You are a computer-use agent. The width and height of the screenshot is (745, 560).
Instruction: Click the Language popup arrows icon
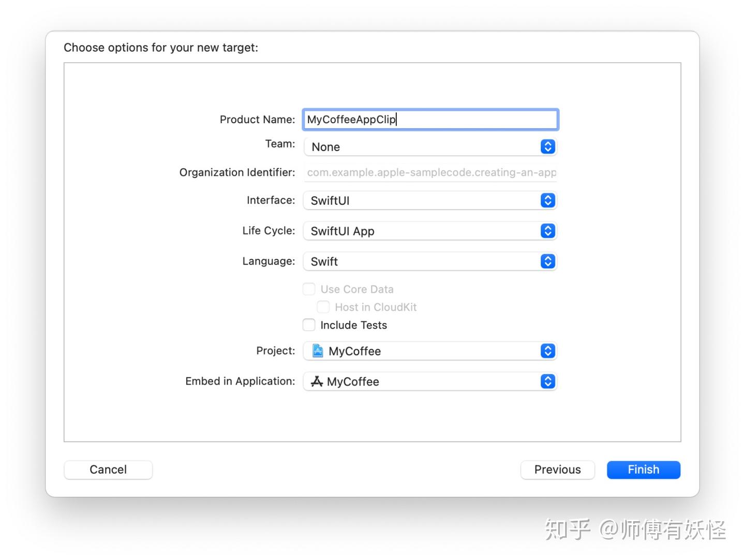click(x=547, y=261)
